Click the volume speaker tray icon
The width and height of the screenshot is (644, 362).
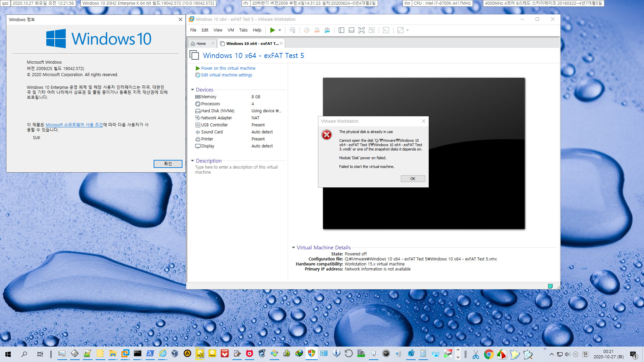(568, 354)
